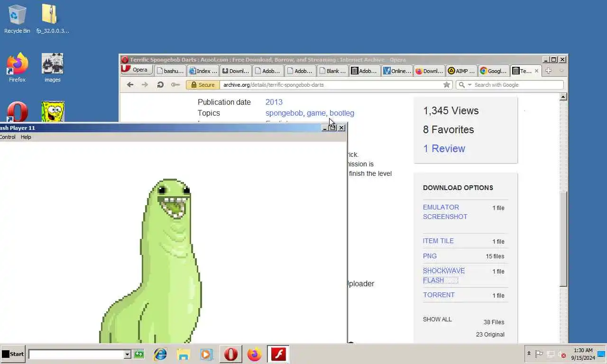This screenshot has width=607, height=364.
Task: Open the game topic link
Action: point(316,113)
